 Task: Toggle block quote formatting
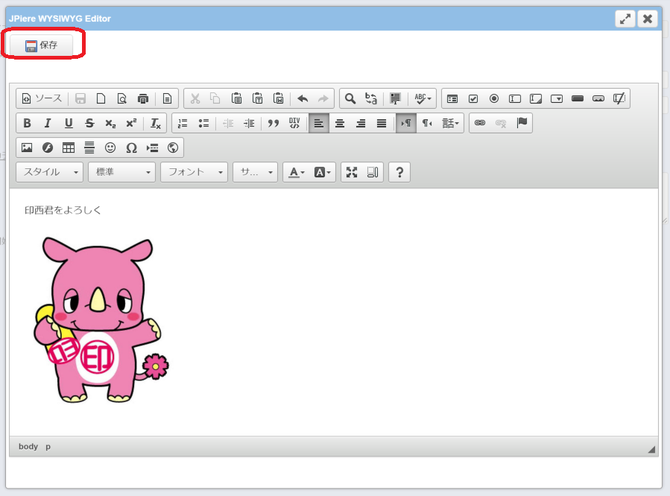pyautogui.click(x=273, y=123)
